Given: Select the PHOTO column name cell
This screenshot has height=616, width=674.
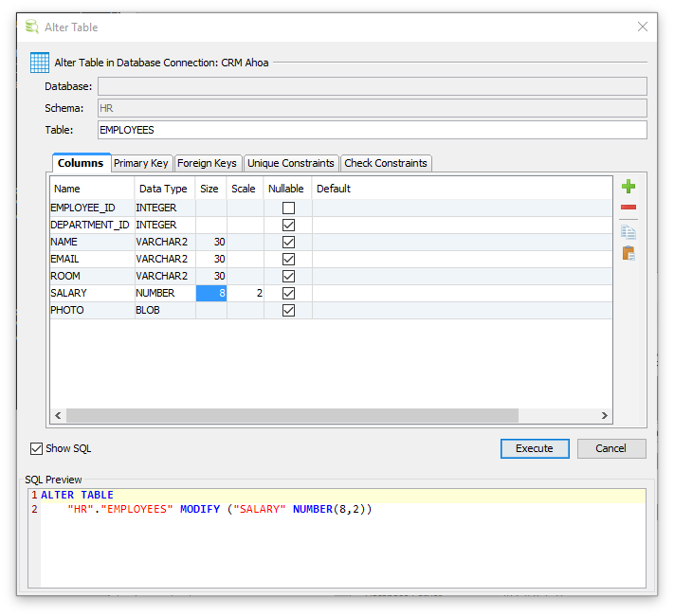Looking at the screenshot, I should pyautogui.click(x=92, y=310).
